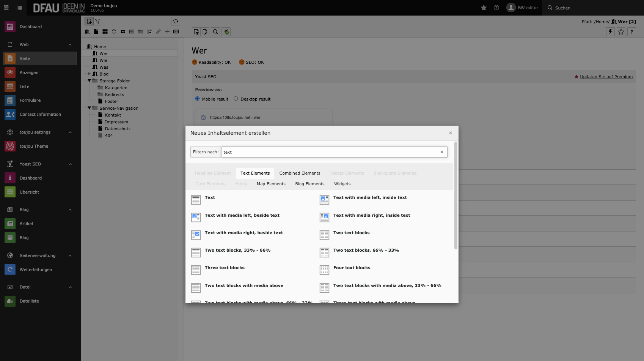Viewport: 644px width, 361px height.
Task: Expand the Blog page tree node
Action: 90,74
